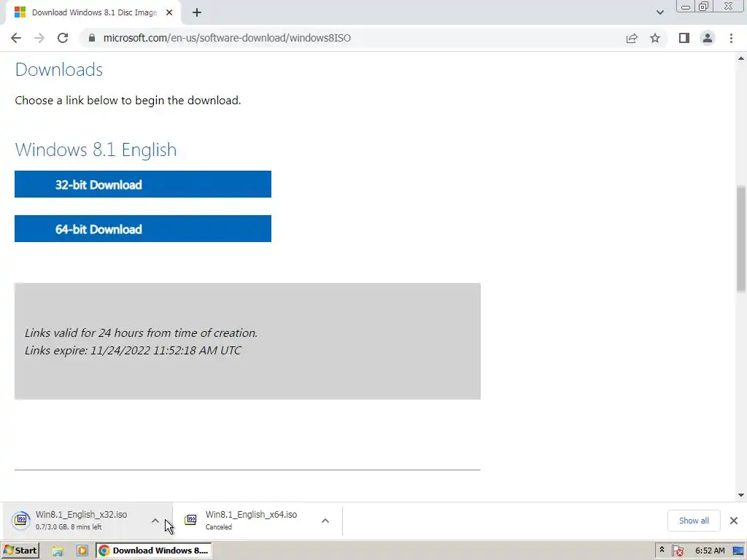747x560 pixels.
Task: Click the page scrollbar down arrow
Action: tap(741, 495)
